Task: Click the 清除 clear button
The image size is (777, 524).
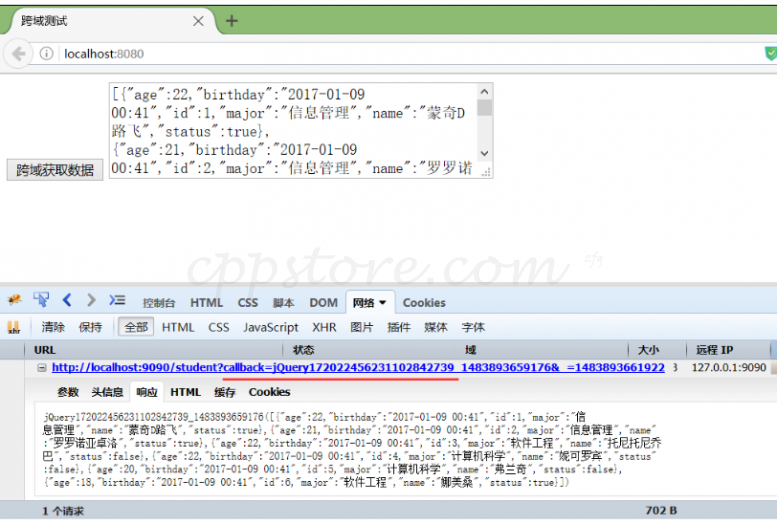Action: pyautogui.click(x=53, y=327)
